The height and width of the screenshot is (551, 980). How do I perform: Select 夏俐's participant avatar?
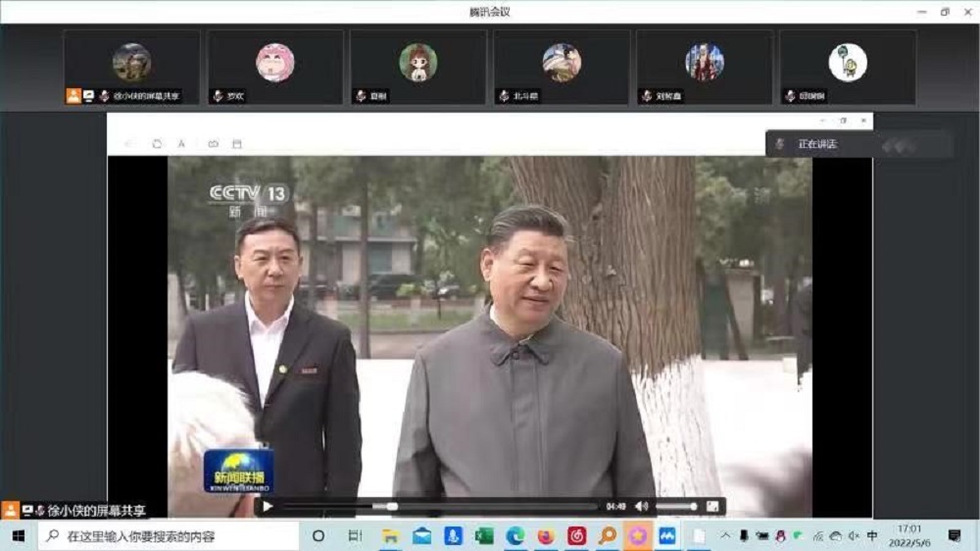click(417, 62)
